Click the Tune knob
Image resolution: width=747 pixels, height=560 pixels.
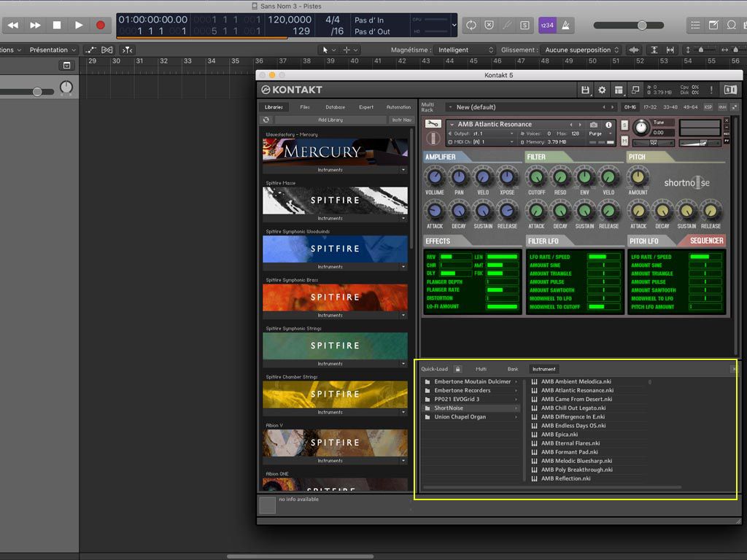pyautogui.click(x=641, y=127)
